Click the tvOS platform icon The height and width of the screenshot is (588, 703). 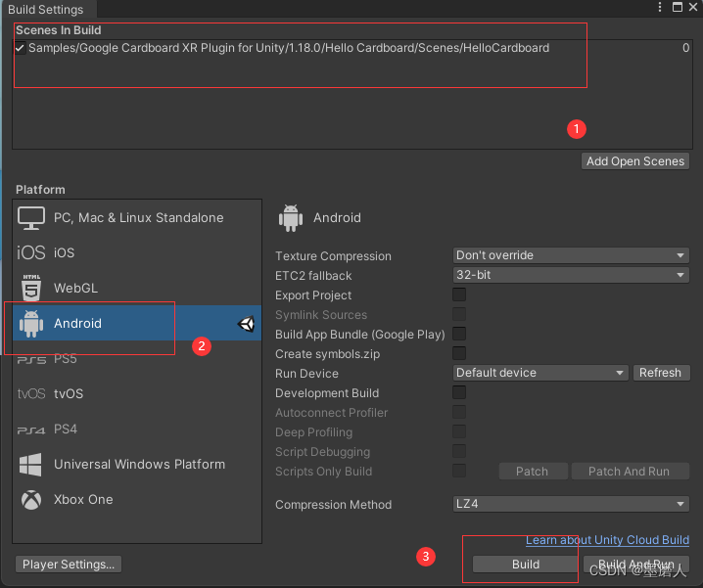pyautogui.click(x=31, y=394)
